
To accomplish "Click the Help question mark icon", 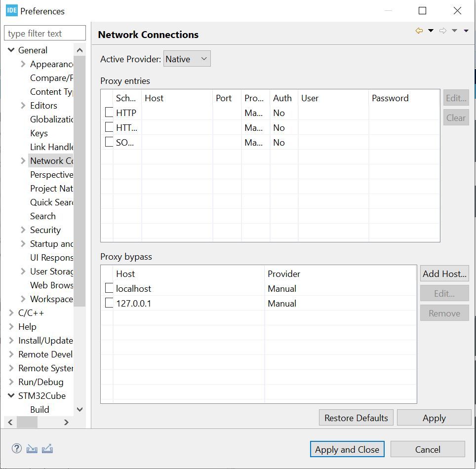I will click(17, 448).
